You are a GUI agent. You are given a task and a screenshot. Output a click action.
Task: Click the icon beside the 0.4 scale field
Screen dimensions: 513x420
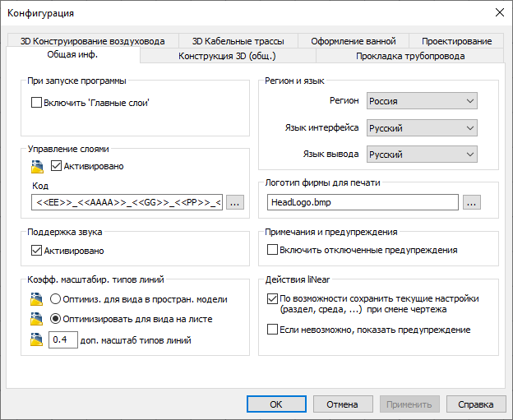[x=37, y=339]
